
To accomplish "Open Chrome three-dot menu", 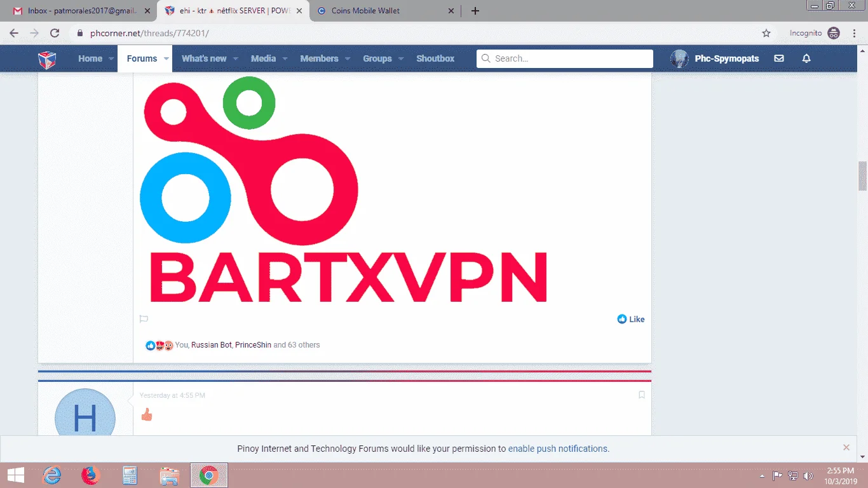I will [854, 33].
